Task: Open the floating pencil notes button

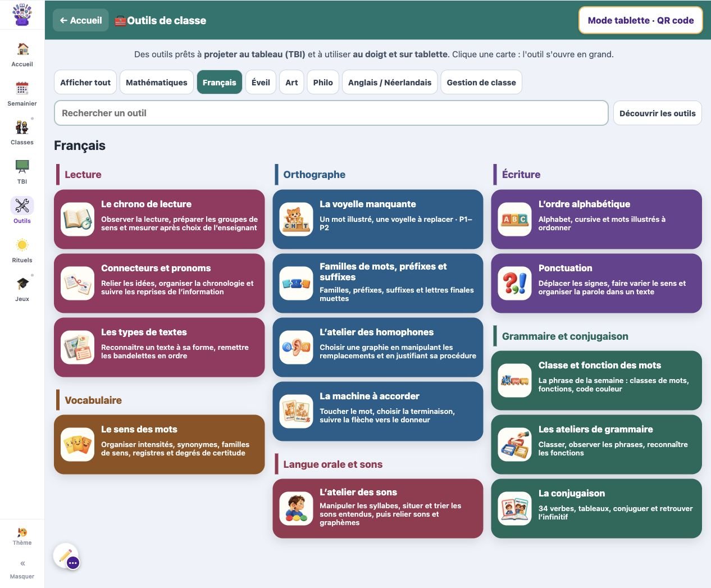Action: (66, 556)
